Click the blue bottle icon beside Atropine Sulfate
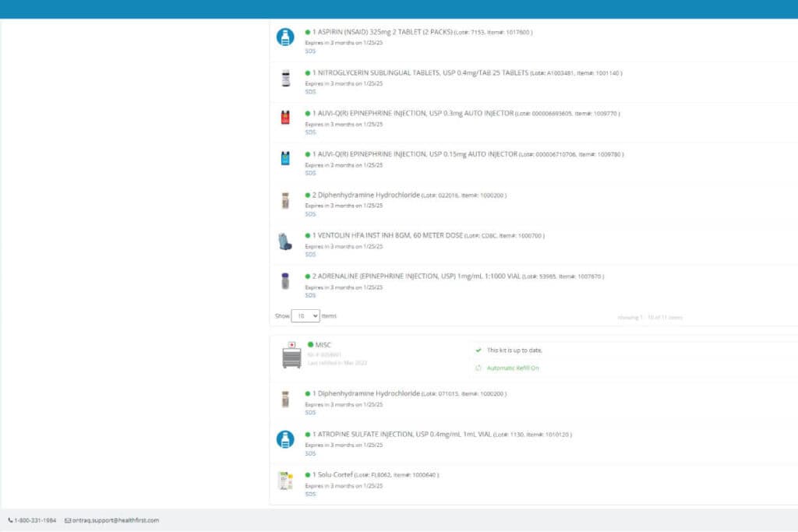 coord(285,439)
